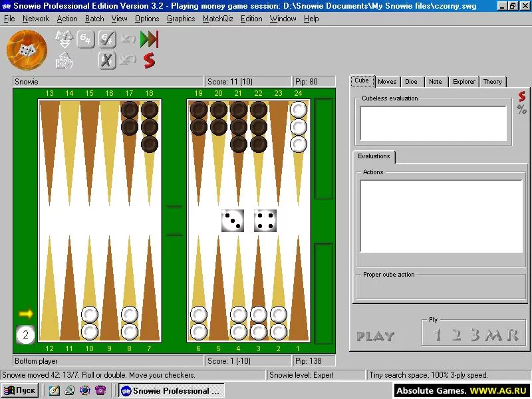Click the yellow turn arrow beside the board
532x399 pixels.
[x=26, y=313]
